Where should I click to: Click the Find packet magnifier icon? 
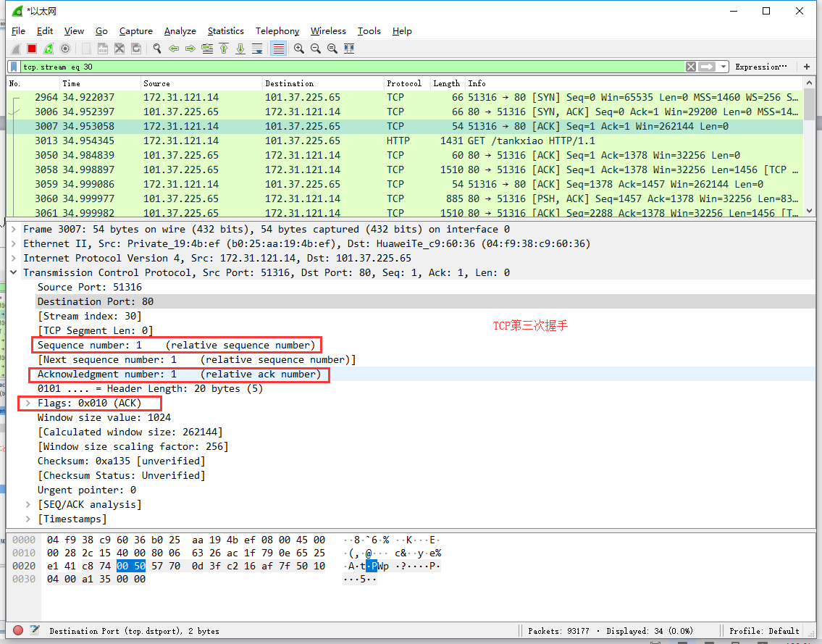[156, 49]
